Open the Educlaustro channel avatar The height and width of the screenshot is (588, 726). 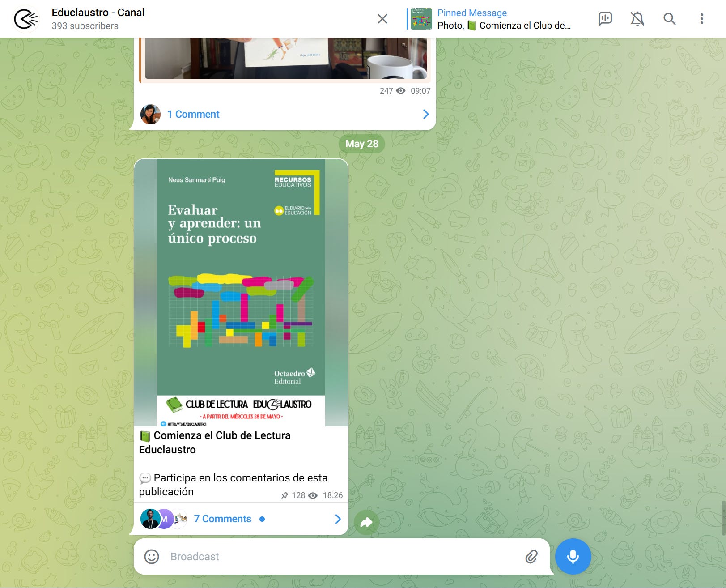[26, 19]
